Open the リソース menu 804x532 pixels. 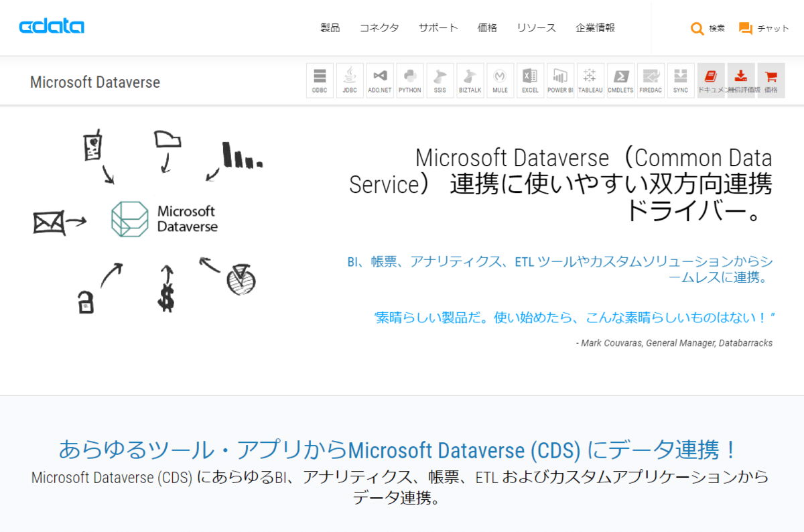point(536,27)
